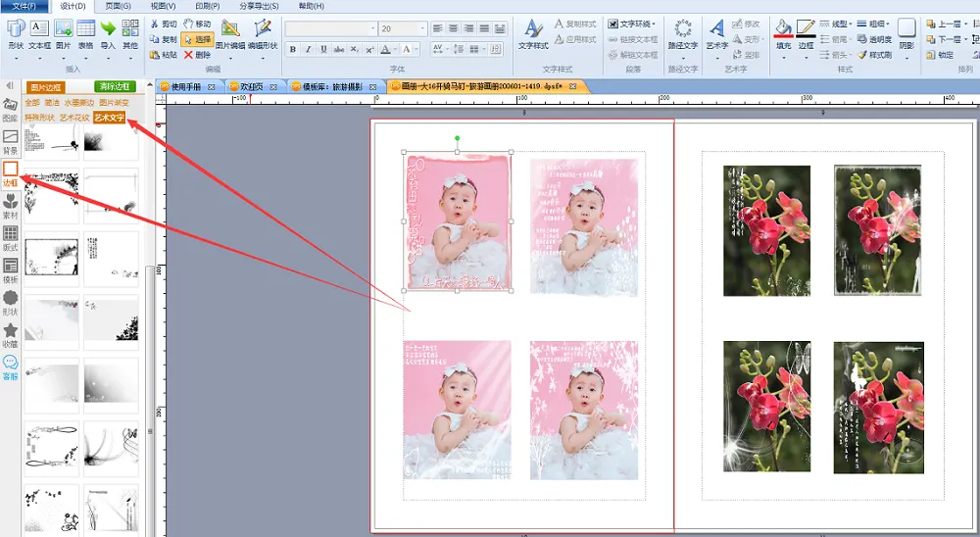This screenshot has height=537, width=980.
Task: Open the 客服 customer service chat icon
Action: coord(11,367)
